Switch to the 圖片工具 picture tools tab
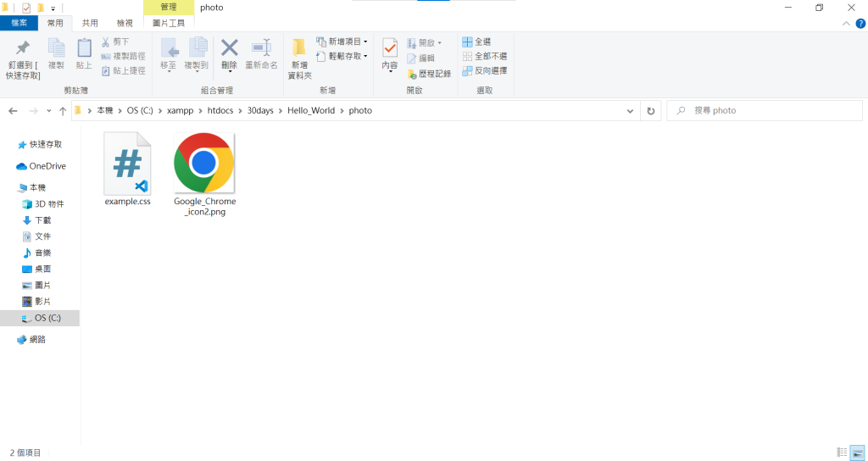Screen dimensions: 868x461 point(169,23)
